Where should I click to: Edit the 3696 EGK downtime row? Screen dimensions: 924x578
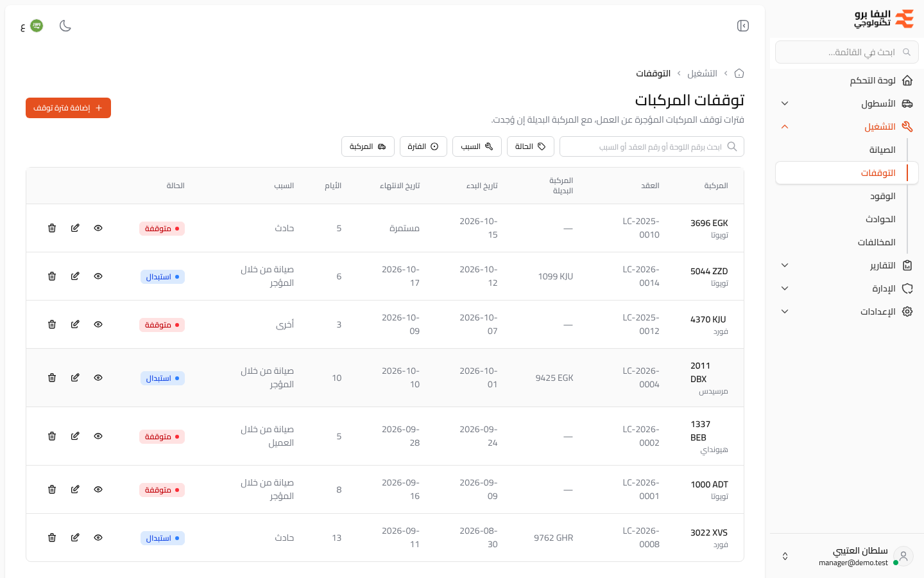[x=75, y=228]
